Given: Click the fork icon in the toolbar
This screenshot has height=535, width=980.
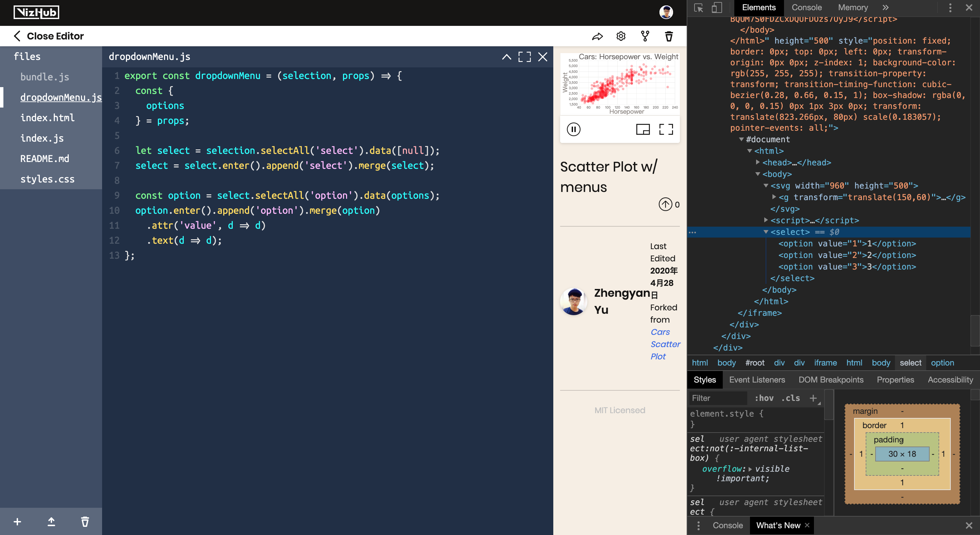Looking at the screenshot, I should pos(645,36).
